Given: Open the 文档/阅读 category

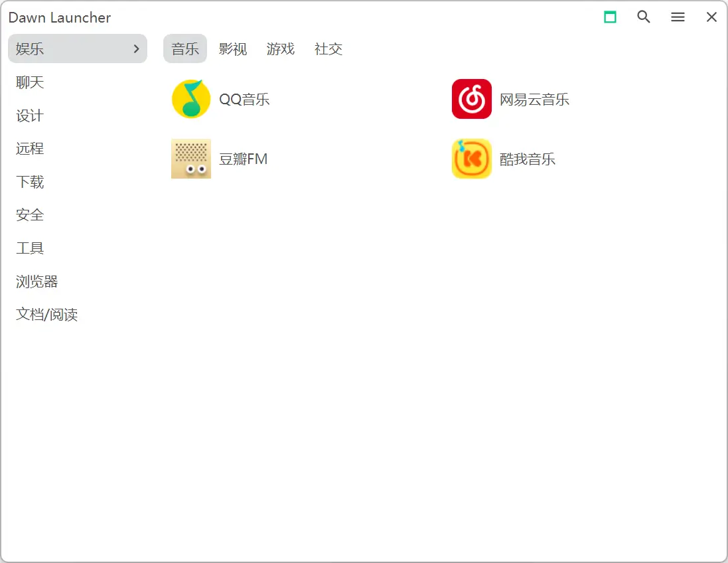Looking at the screenshot, I should tap(47, 315).
